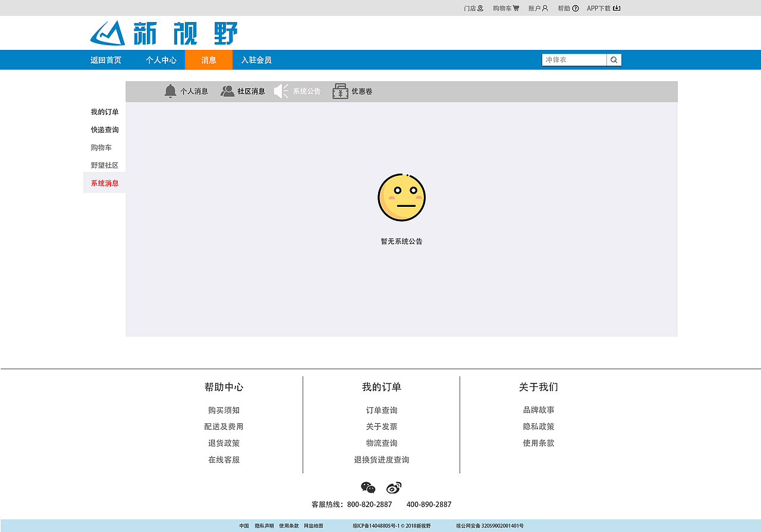
Task: Open the 优惠卷 coupon icon
Action: (x=340, y=90)
